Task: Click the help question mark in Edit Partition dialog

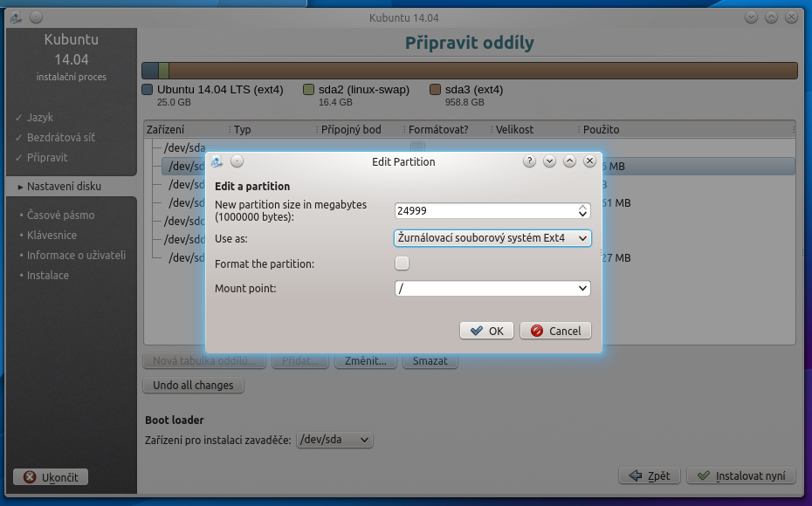Action: (x=529, y=161)
